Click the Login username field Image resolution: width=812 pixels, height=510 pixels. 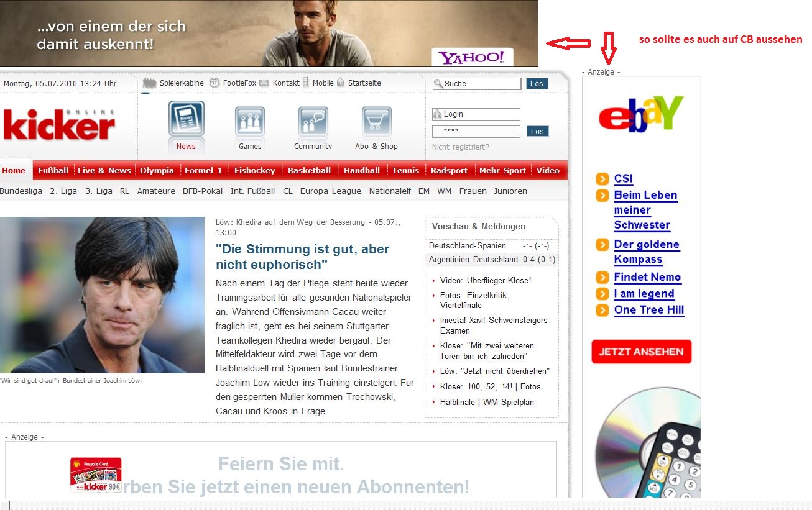pos(476,114)
